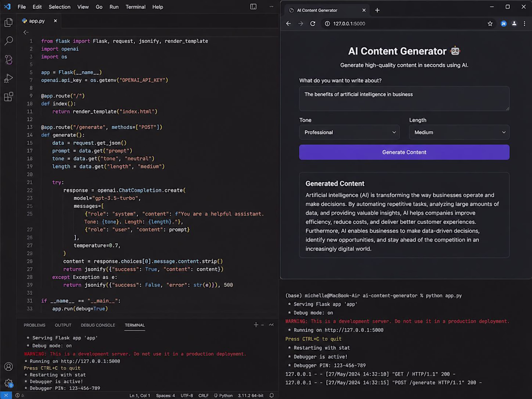Click the Generate Content button

pyautogui.click(x=404, y=152)
